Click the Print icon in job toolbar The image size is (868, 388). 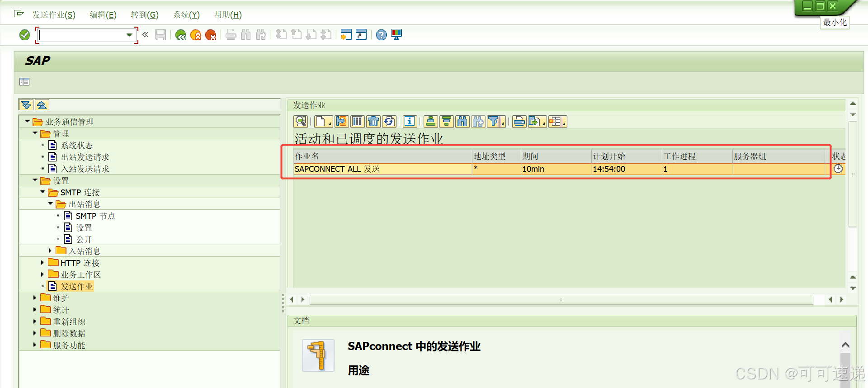tap(519, 121)
